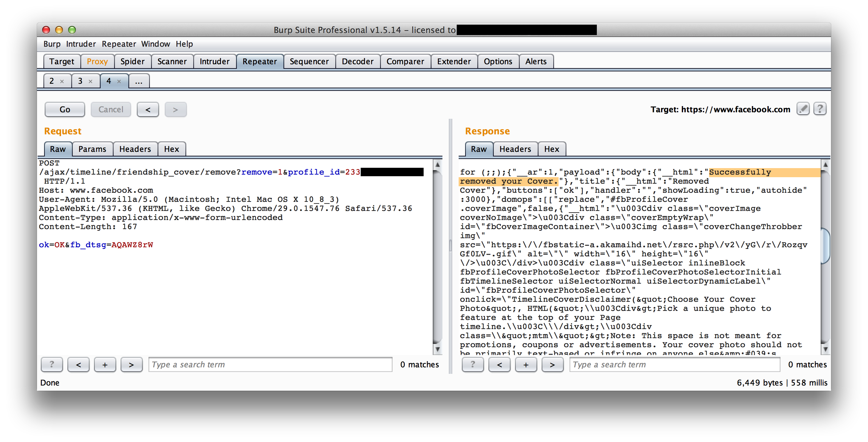Go to next match in request search
868x442 pixels.
pos(131,364)
